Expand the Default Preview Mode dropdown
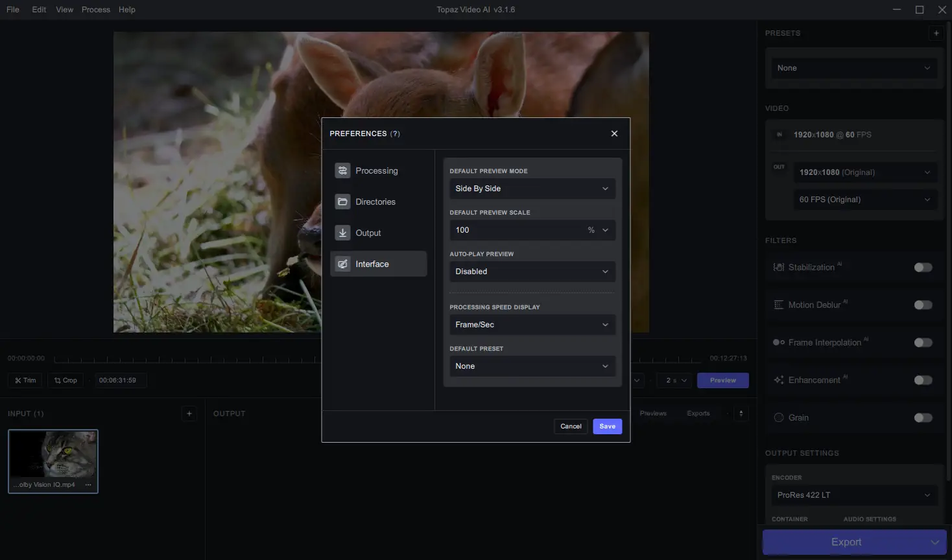The image size is (952, 560). 532,189
